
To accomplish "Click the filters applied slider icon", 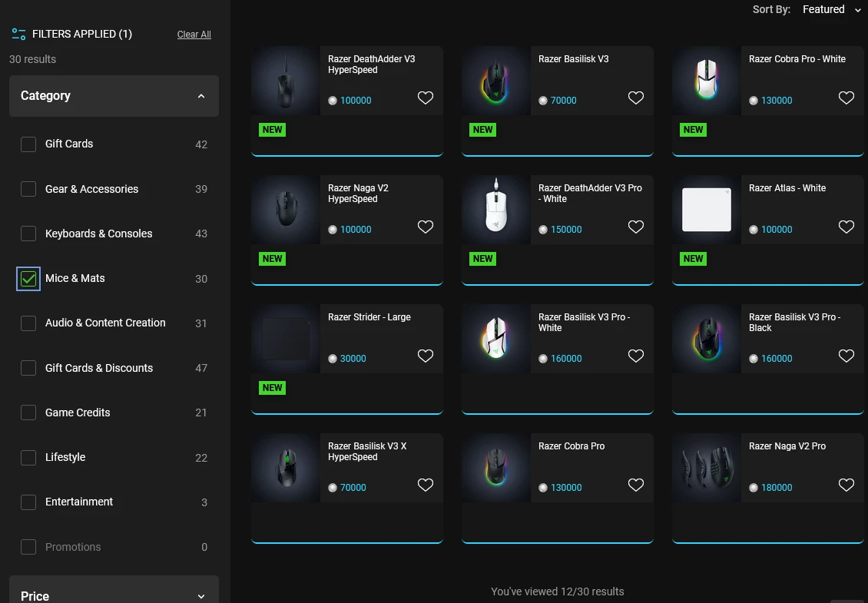I will click(19, 35).
